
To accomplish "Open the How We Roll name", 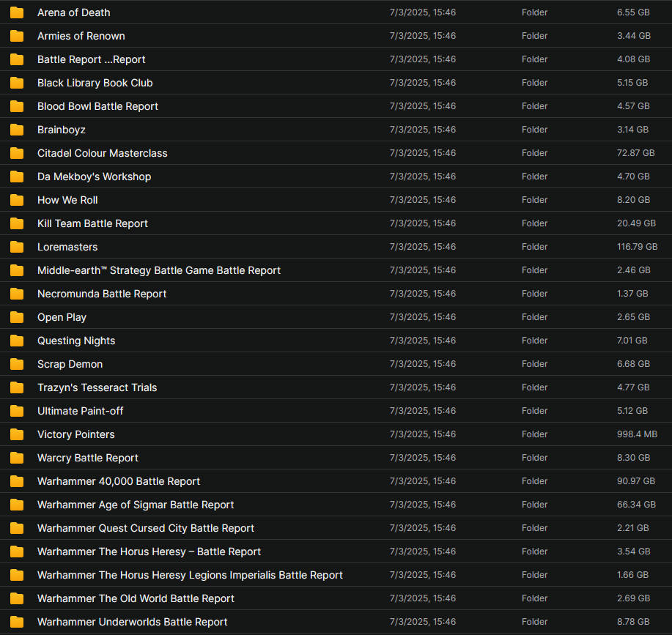I will point(67,200).
